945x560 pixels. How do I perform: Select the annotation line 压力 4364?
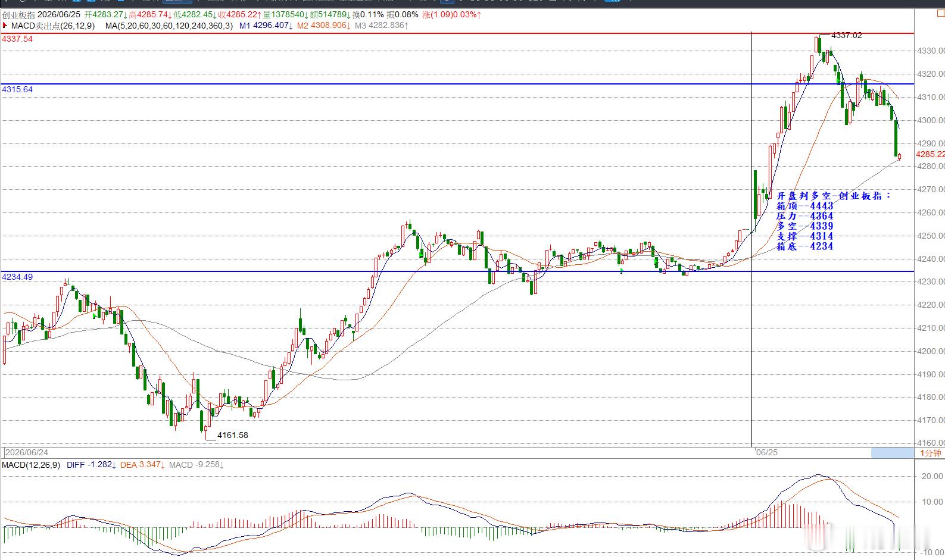(x=805, y=216)
